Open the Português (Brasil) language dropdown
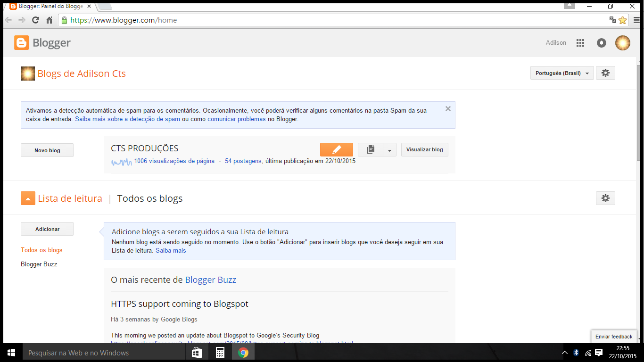 [562, 73]
